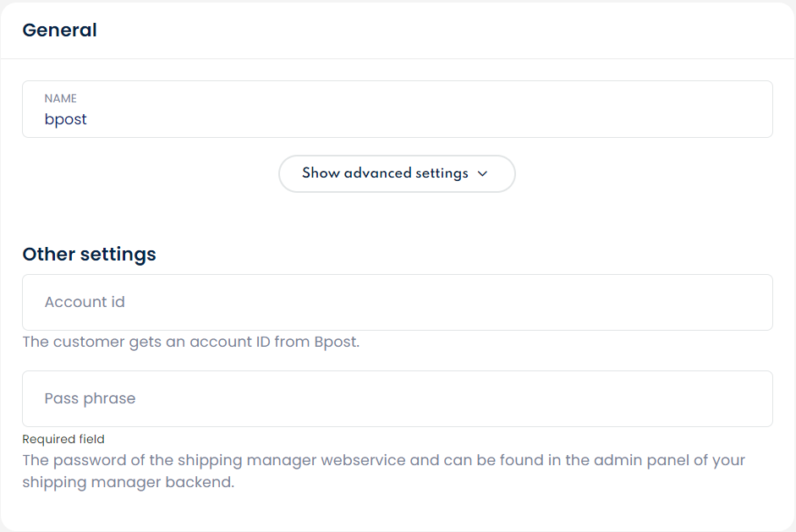The height and width of the screenshot is (532, 796).
Task: Click the words shipping manager backend
Action: (x=127, y=483)
